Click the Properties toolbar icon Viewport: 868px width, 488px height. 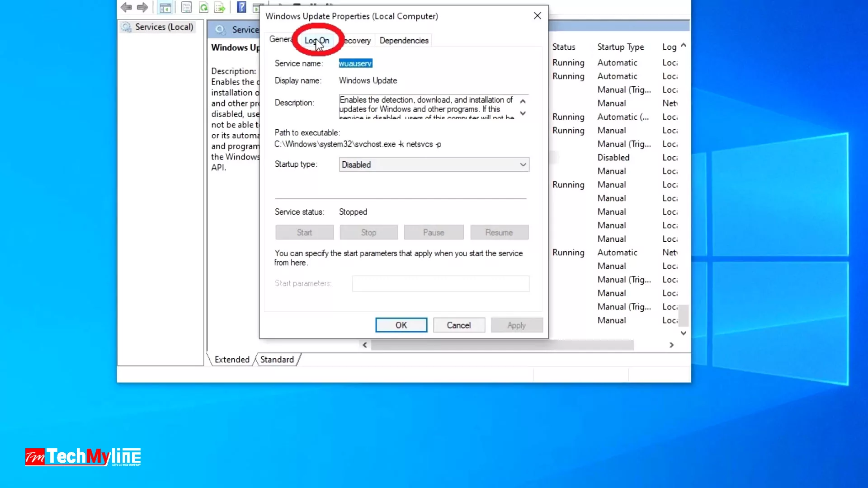pyautogui.click(x=186, y=7)
